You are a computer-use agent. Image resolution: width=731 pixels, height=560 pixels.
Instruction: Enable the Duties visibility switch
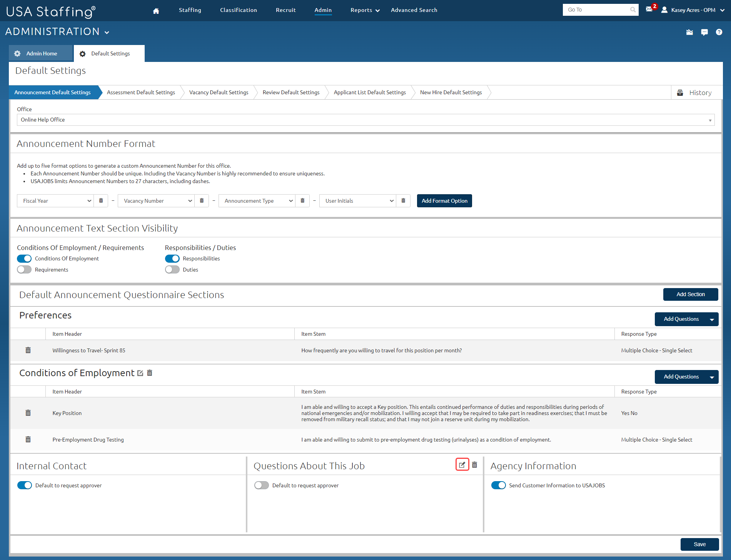[172, 270]
